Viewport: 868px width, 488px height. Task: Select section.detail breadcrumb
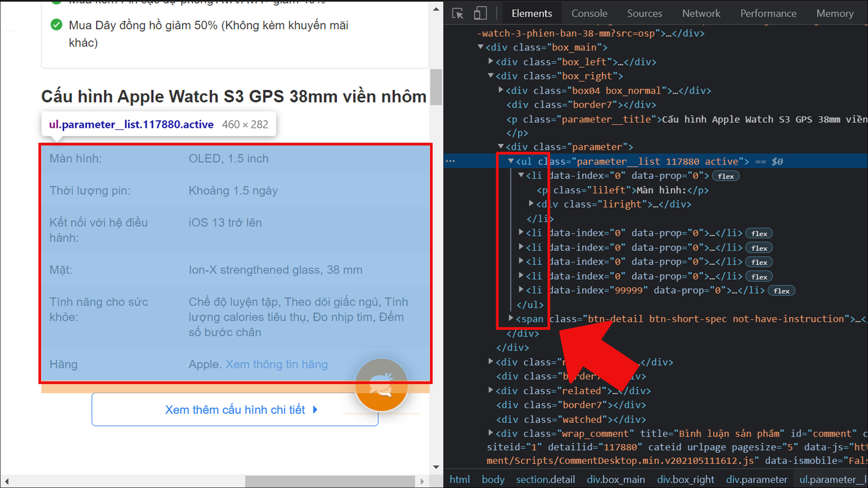(545, 479)
